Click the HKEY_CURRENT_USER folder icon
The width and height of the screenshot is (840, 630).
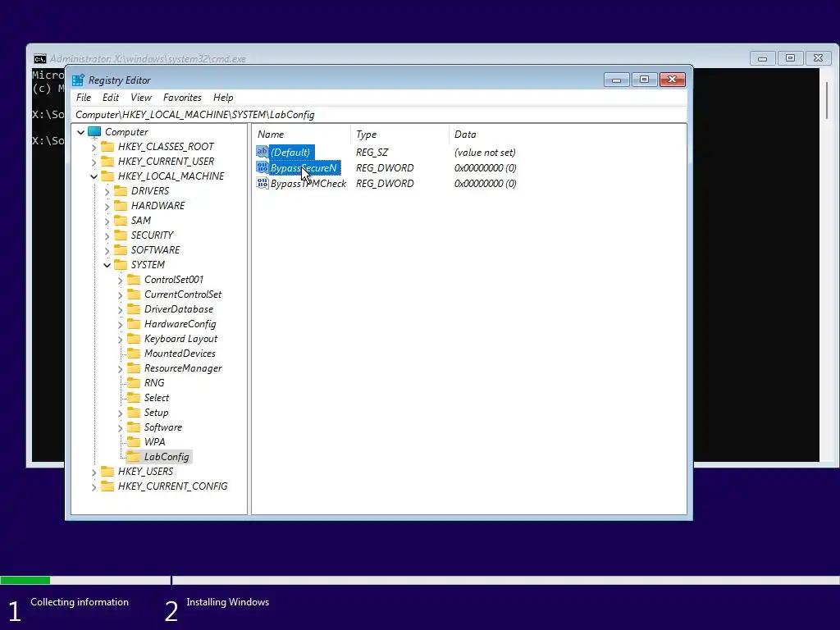pos(107,162)
